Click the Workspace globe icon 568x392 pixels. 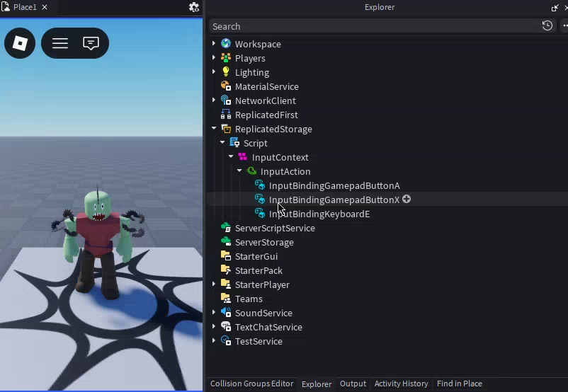tap(226, 44)
